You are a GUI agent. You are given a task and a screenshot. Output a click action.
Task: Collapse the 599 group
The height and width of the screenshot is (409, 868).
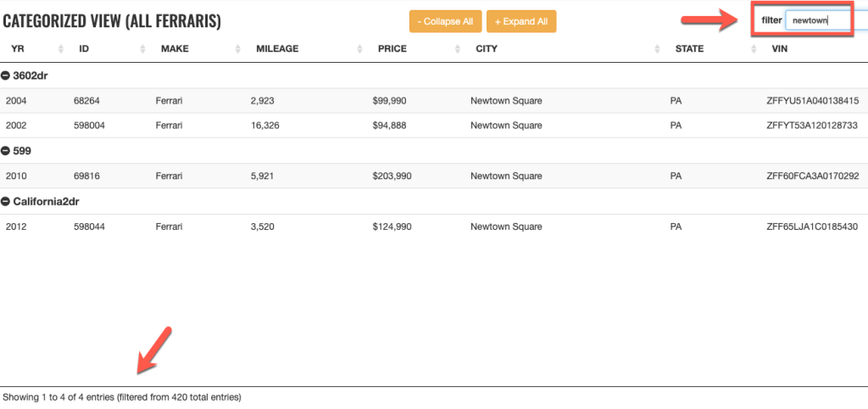tap(7, 151)
